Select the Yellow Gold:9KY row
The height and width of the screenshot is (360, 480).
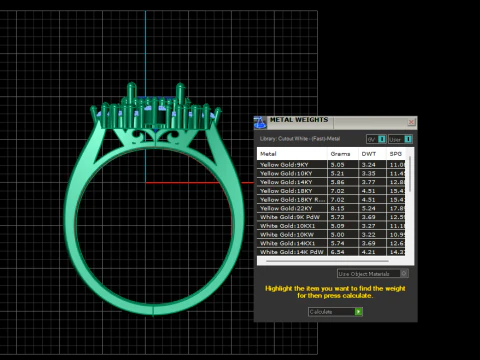click(331, 165)
